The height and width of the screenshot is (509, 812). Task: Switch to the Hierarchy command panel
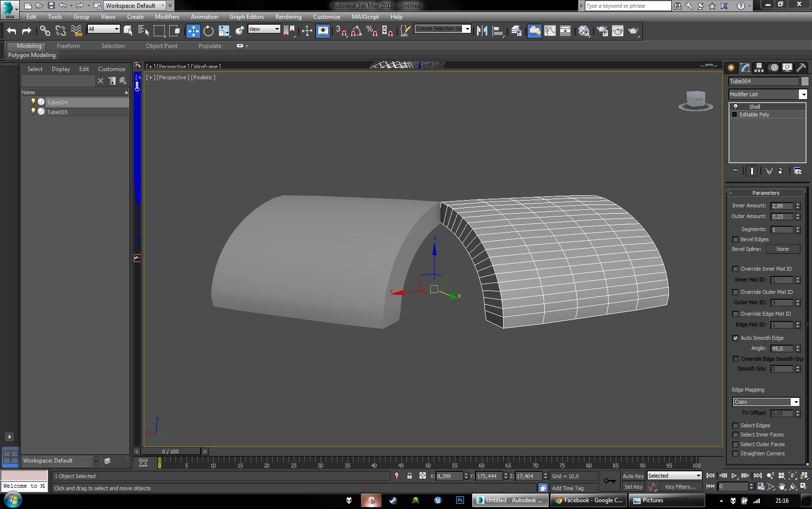coord(759,68)
